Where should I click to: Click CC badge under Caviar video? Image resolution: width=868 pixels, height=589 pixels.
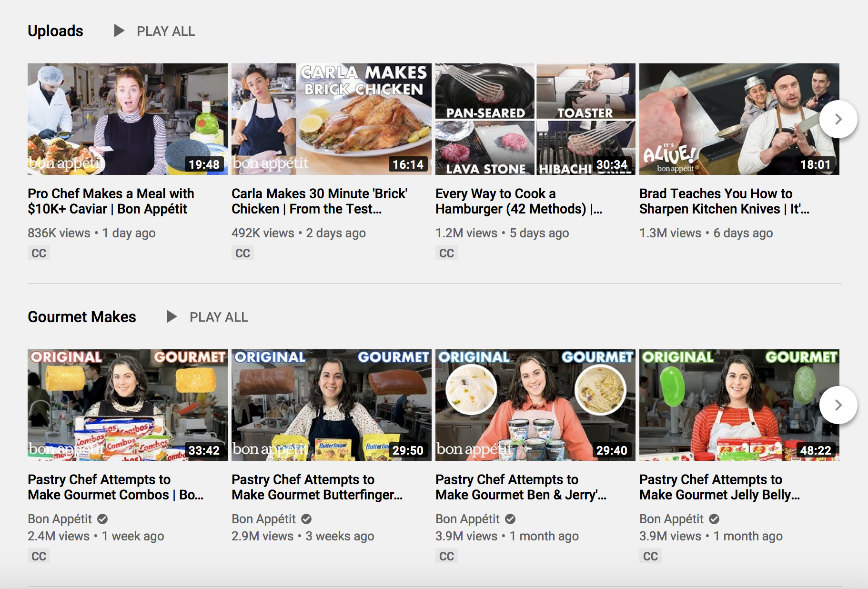pyautogui.click(x=39, y=253)
